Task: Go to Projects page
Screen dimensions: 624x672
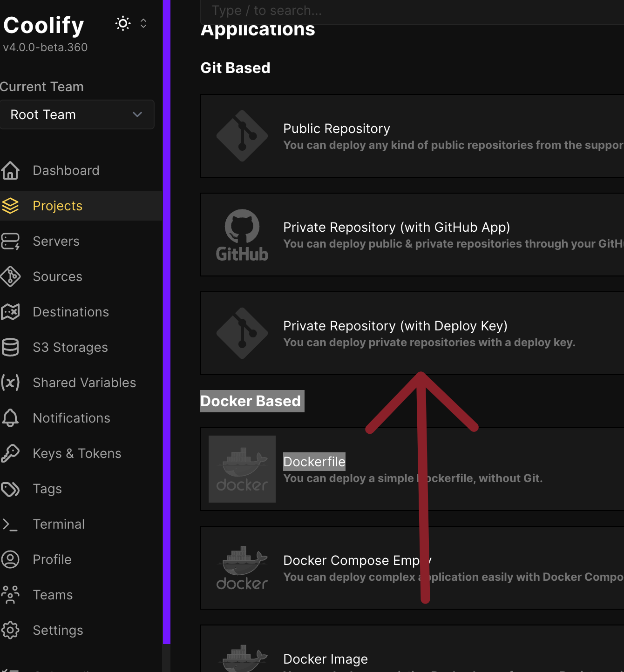Action: [x=58, y=206]
